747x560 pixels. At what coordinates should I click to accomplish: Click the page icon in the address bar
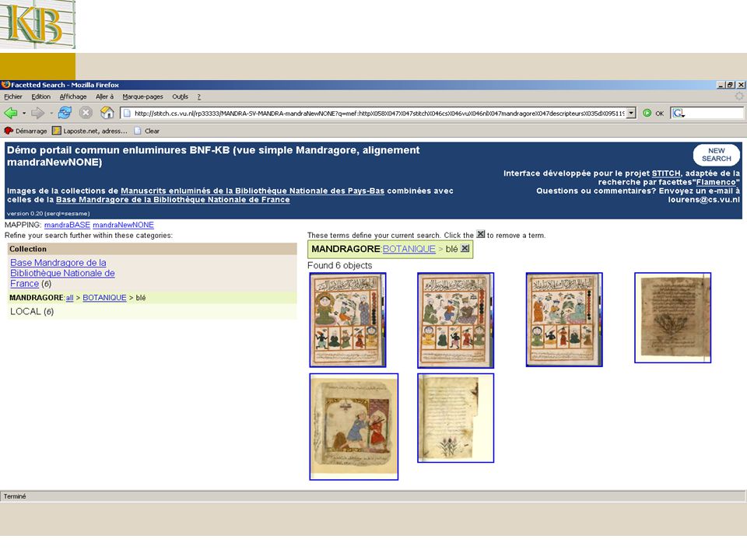point(127,114)
